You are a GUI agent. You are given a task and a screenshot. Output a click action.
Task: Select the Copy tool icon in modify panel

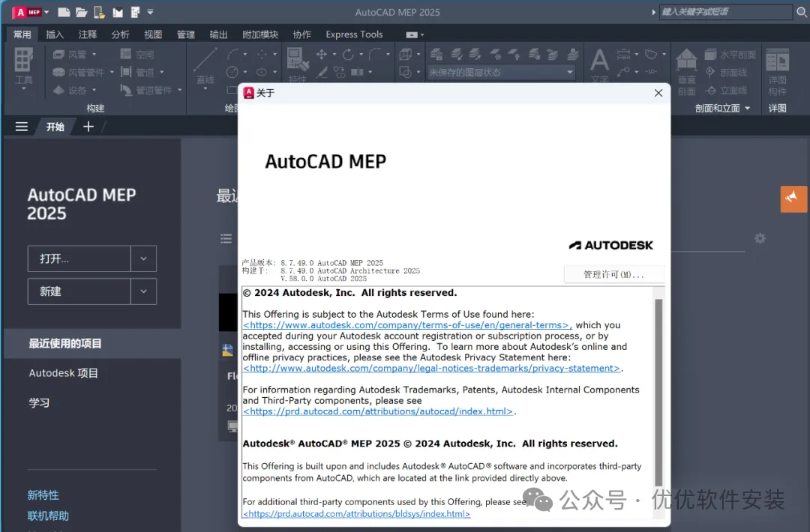point(340,72)
